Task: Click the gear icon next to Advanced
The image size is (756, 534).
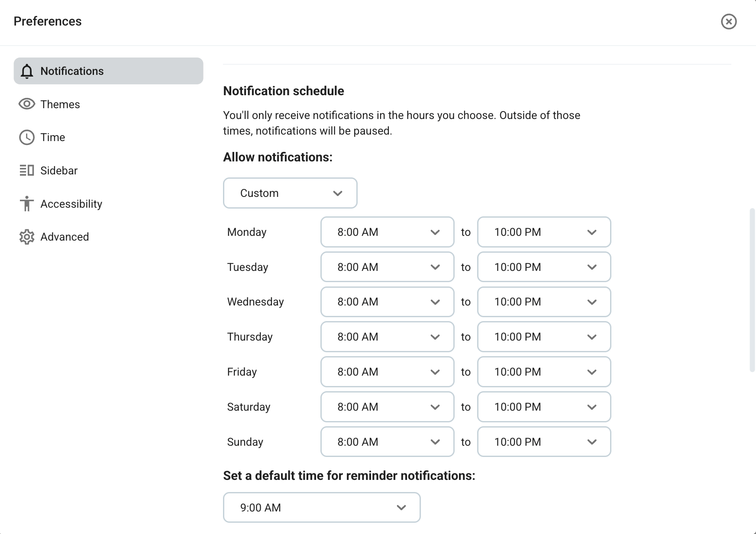Action: [27, 237]
